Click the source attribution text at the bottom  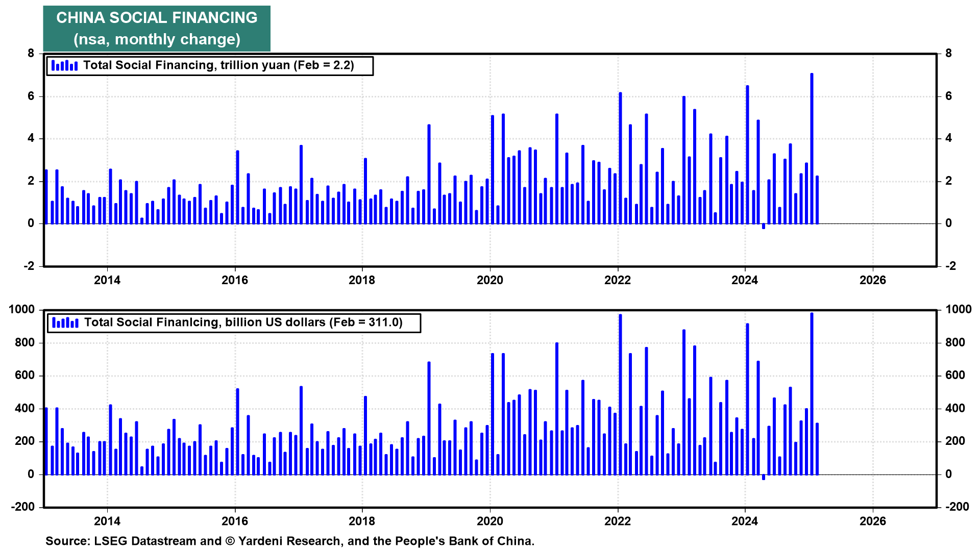coord(289,541)
